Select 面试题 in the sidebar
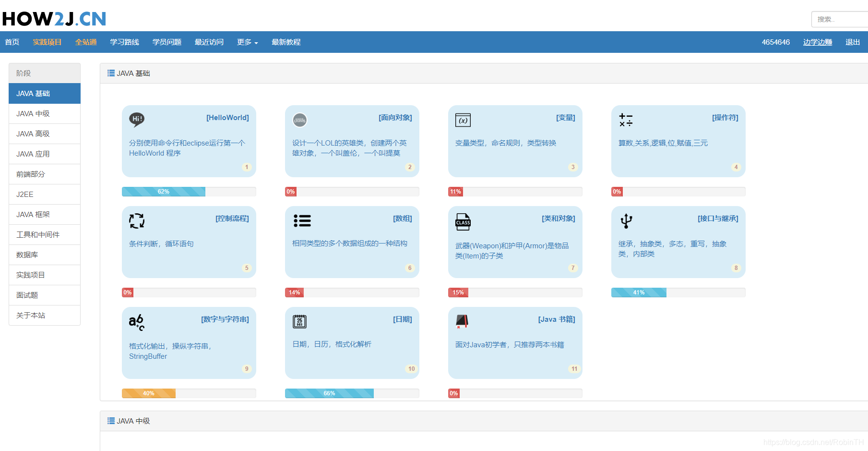Viewport: 868px width, 451px height. point(45,295)
